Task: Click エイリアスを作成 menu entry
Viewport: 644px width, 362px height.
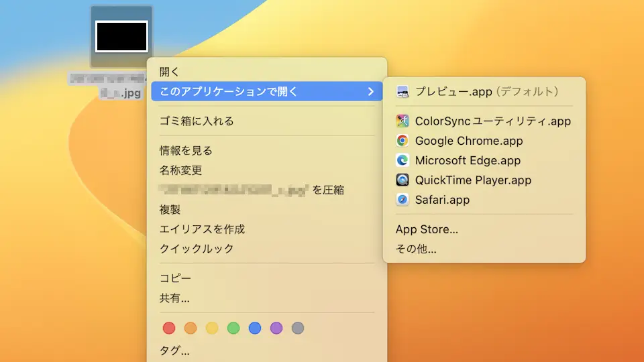Action: coord(202,229)
